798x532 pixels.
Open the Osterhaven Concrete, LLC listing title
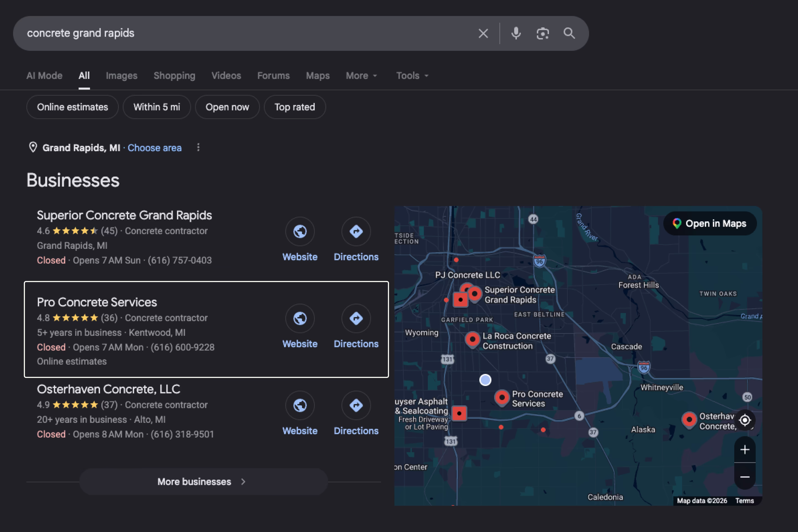[x=108, y=389]
